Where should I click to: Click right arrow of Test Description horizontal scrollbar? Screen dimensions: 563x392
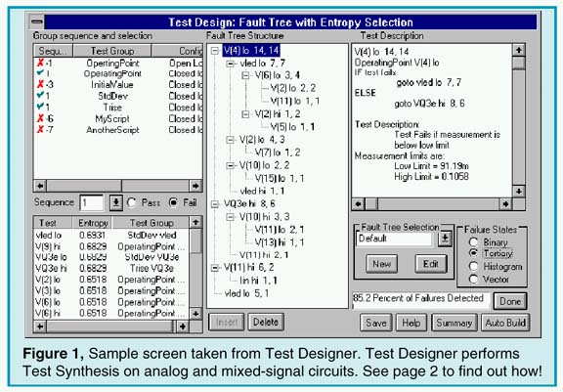coord(505,204)
